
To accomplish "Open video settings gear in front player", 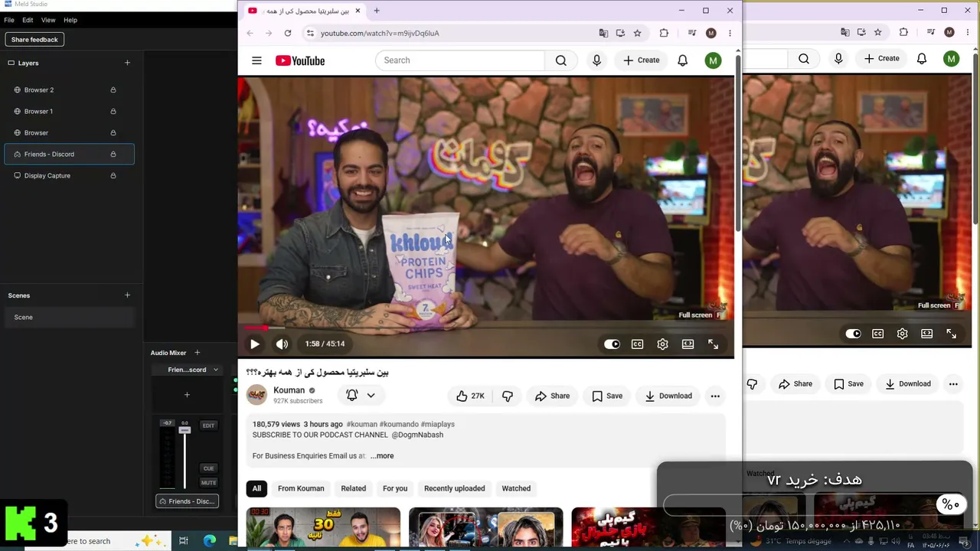I will pos(662,344).
